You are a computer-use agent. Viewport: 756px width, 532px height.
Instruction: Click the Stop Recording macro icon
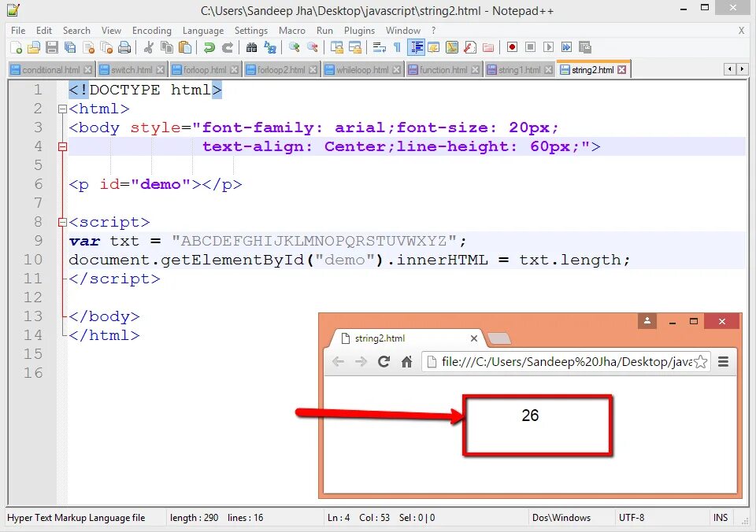[530, 47]
